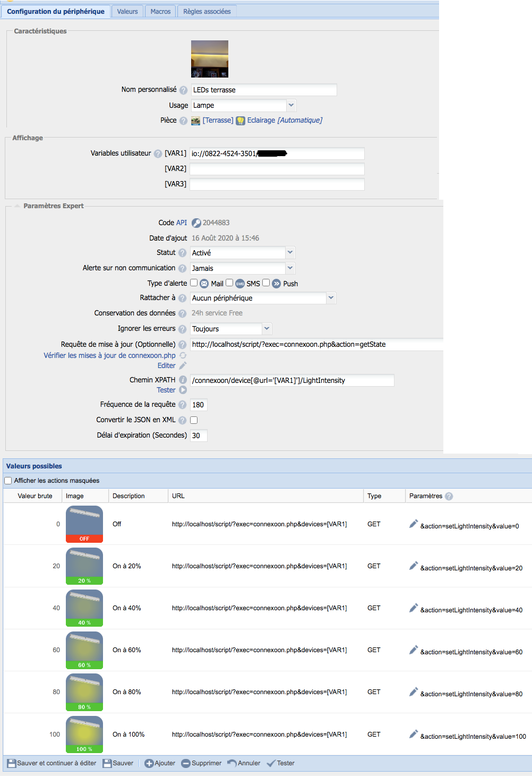Click the Supprimer minus icon
The height and width of the screenshot is (777, 532).
click(186, 764)
